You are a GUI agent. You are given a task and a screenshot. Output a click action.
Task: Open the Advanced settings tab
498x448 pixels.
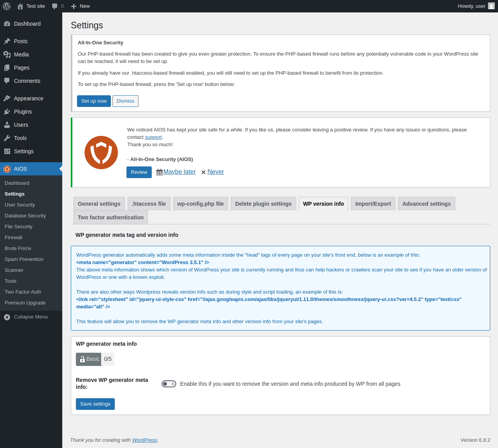pos(426,204)
